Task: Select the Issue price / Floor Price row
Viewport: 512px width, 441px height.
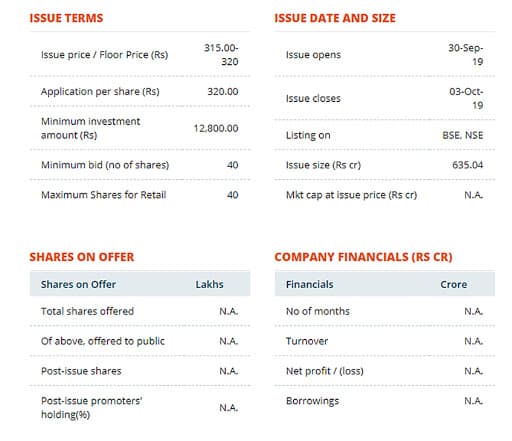Action: click(140, 55)
